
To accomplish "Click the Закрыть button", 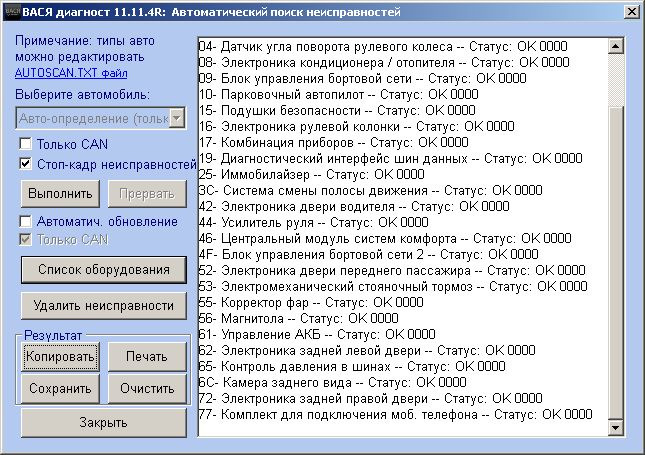I will (x=104, y=422).
